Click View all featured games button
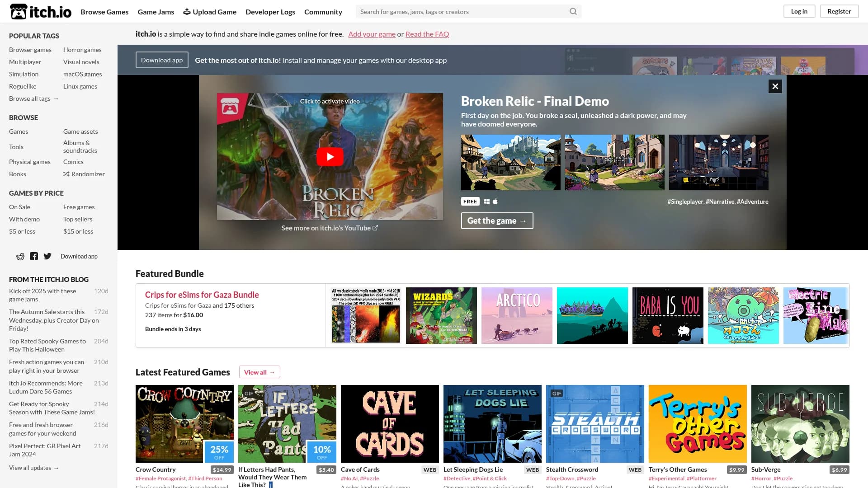The width and height of the screenshot is (868, 488). 259,372
